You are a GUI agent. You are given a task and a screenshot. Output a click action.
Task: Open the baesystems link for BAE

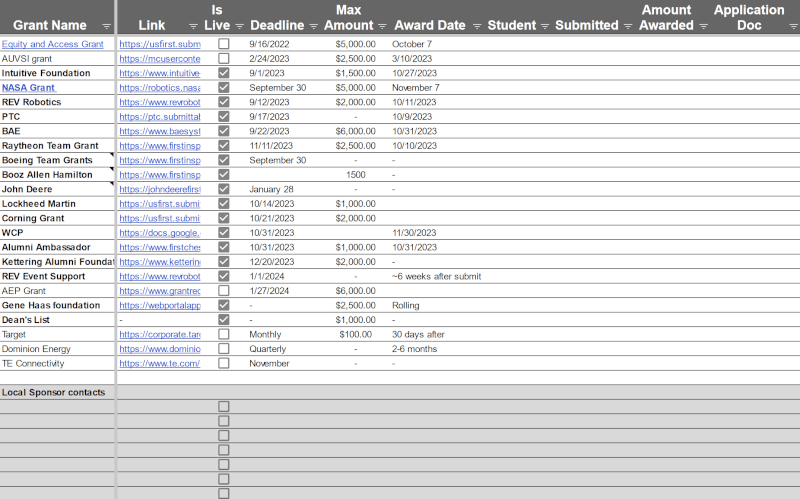(x=160, y=131)
